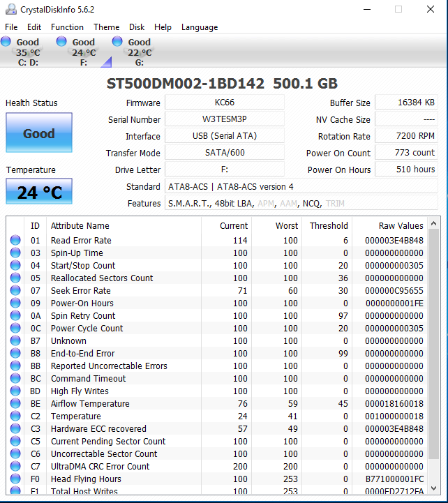Click the NV Cache Size field
The height and width of the screenshot is (503, 448).
point(406,119)
